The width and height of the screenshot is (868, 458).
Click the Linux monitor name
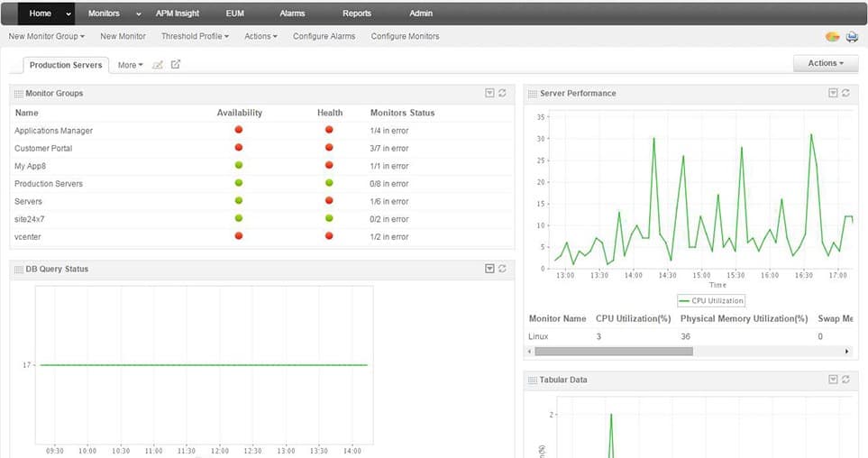[x=538, y=336]
